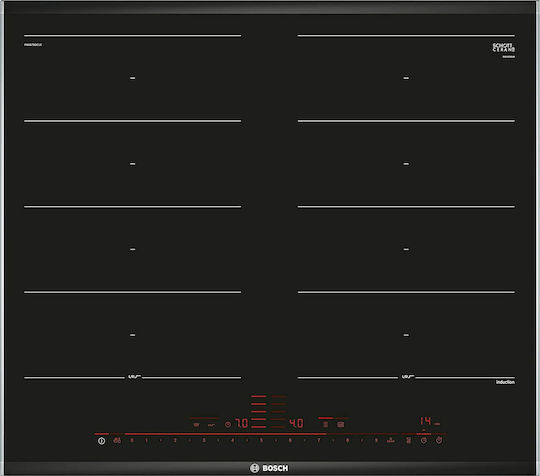Toggle the FlexInduction zone linking icon
Viewport: 540px width, 476px height.
coord(408,440)
